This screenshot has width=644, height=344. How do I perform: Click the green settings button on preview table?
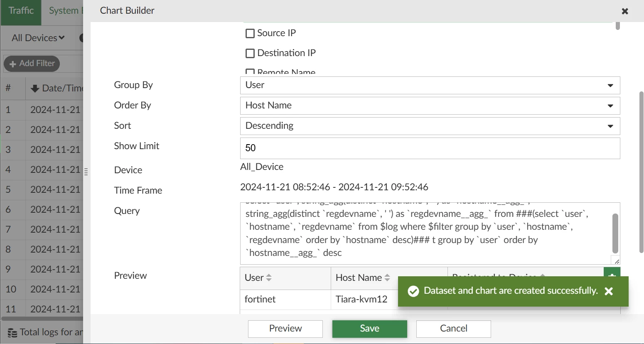point(612,272)
